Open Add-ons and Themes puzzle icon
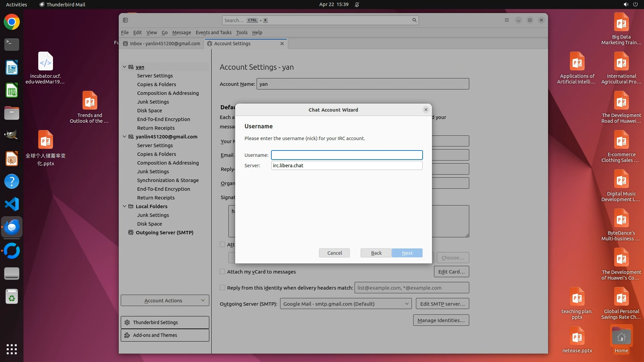644x362 pixels. 127,335
